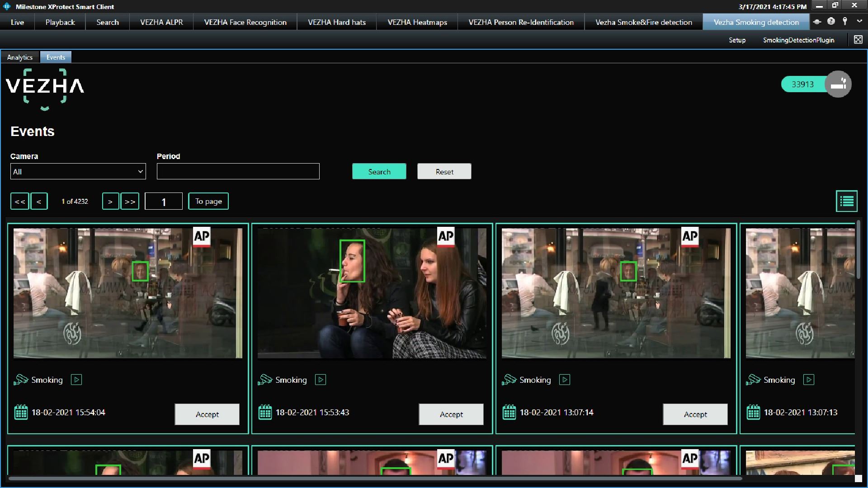Play video clip of the 13:07:13 smoking event
This screenshot has width=868, height=488.
[809, 380]
